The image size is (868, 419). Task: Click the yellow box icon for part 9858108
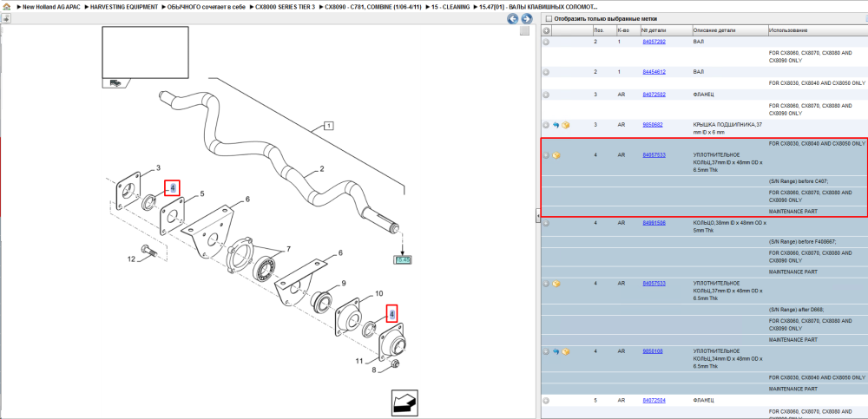click(x=566, y=351)
